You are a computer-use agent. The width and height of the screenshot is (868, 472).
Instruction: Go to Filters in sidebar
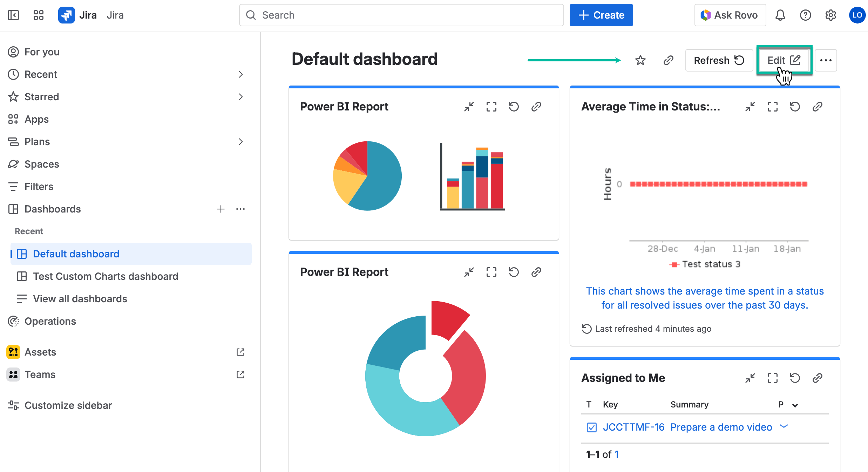point(39,187)
